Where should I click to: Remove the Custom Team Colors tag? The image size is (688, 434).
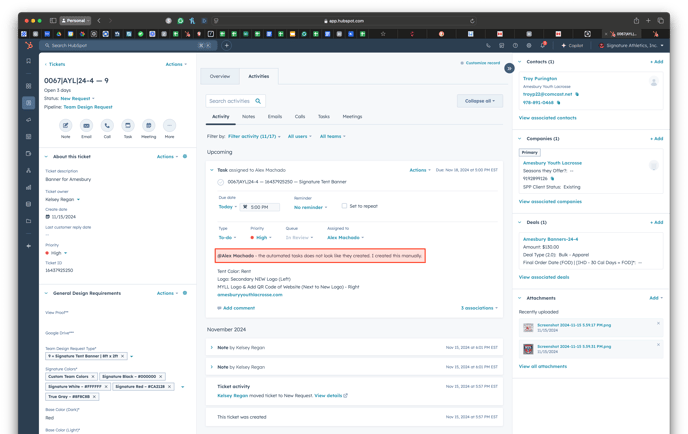(x=94, y=377)
